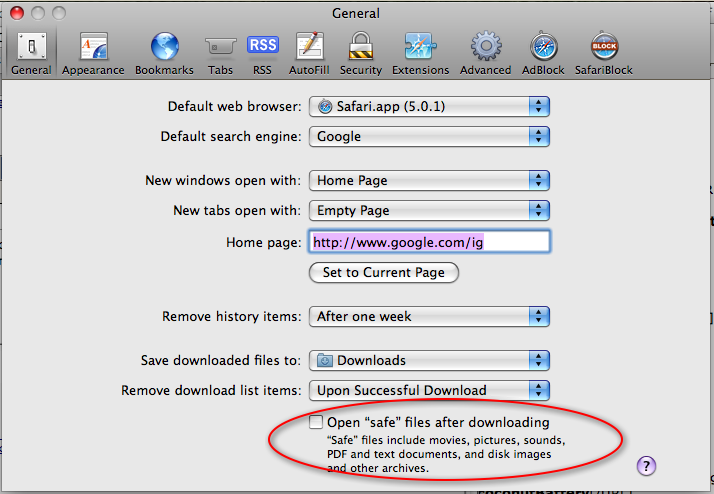714x494 pixels.
Task: Open the Save downloaded files to dropdown
Action: (429, 361)
